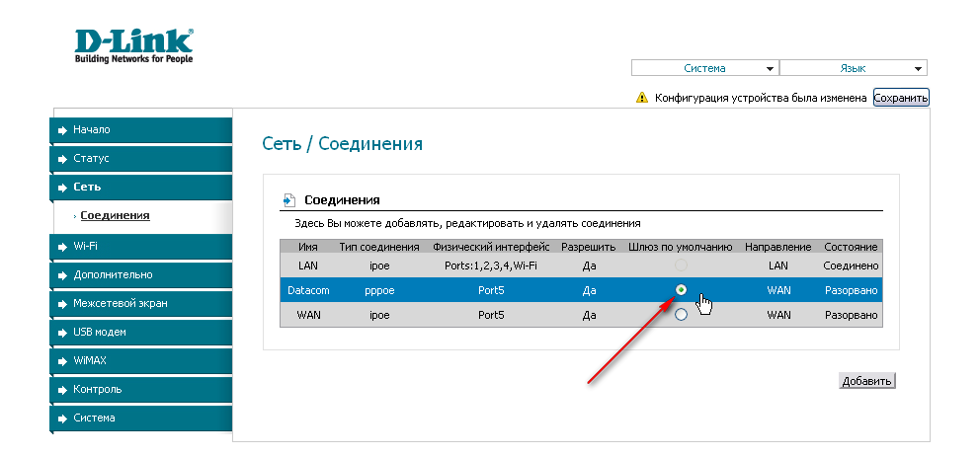This screenshot has width=980, height=456.
Task: Click the arrow icon beside USB модем
Action: (x=62, y=333)
